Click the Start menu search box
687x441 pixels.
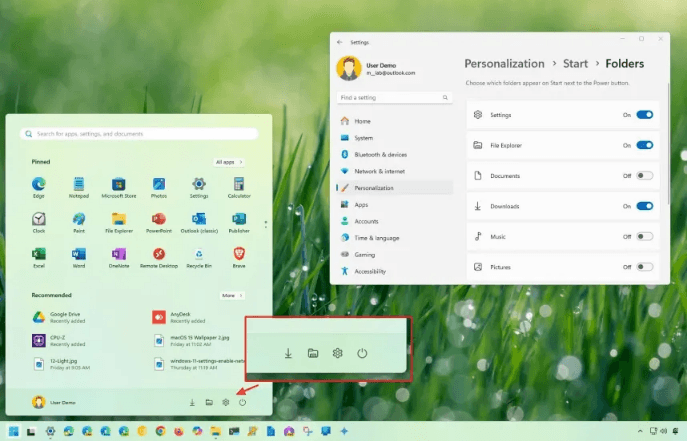coord(139,134)
